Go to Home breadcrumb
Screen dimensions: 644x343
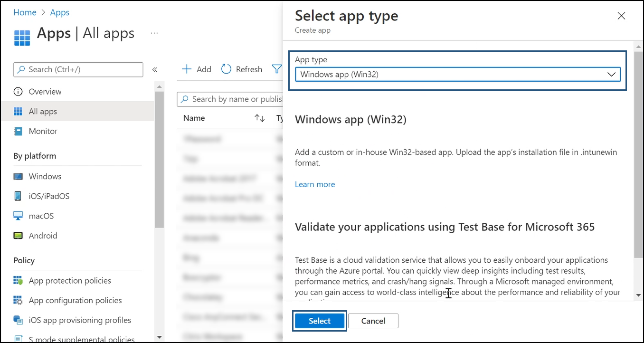pos(25,13)
